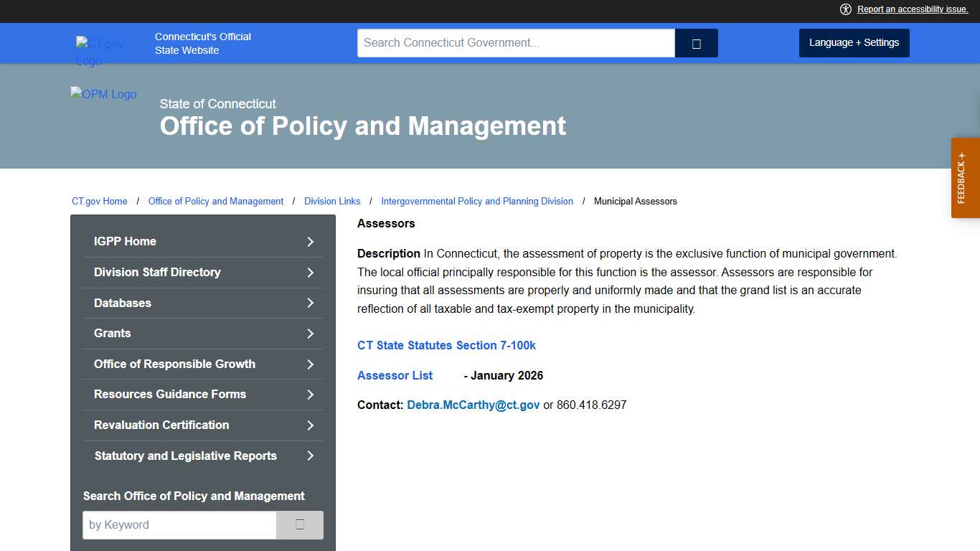Image resolution: width=980 pixels, height=551 pixels.
Task: Select Division Staff Directory in sidebar
Action: pyautogui.click(x=157, y=272)
